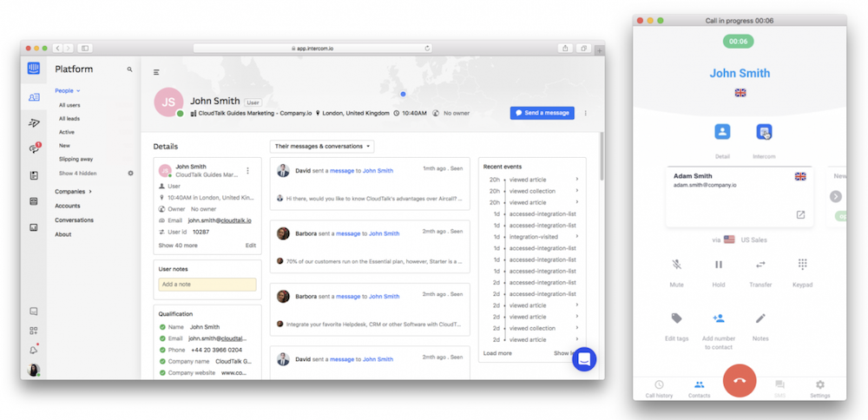Screen dimensions: 868x420
Task: Transfer the call
Action: point(760,265)
